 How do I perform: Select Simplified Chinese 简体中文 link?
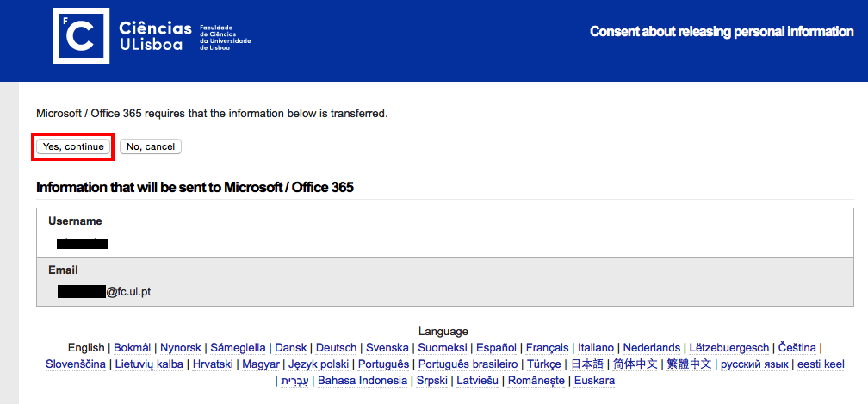point(635,364)
